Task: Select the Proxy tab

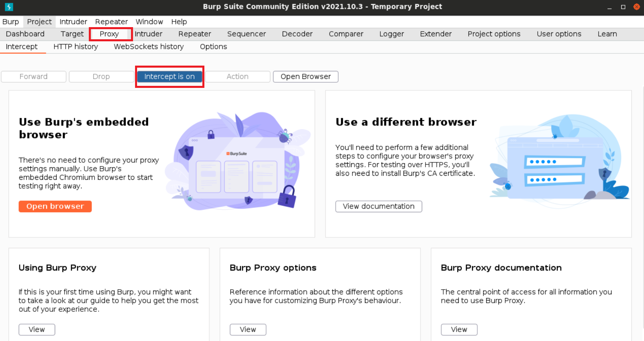Action: pos(109,34)
